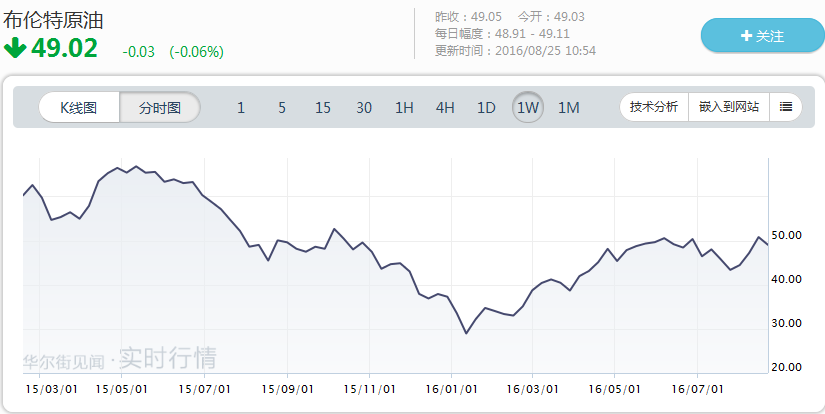825x414 pixels.
Task: Select the 1H timeframe
Action: [404, 108]
